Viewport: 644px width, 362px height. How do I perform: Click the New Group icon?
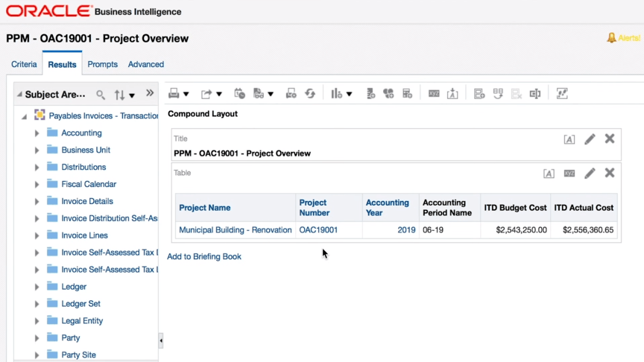coord(370,94)
